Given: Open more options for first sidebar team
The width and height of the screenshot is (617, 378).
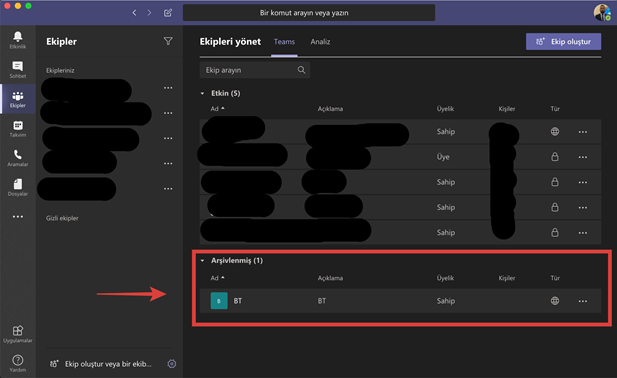Looking at the screenshot, I should coord(168,88).
